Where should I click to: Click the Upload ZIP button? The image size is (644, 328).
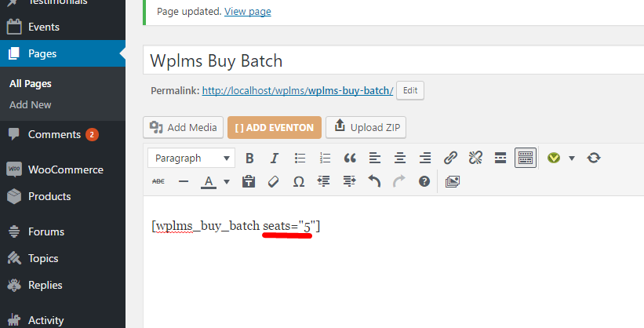pos(366,127)
